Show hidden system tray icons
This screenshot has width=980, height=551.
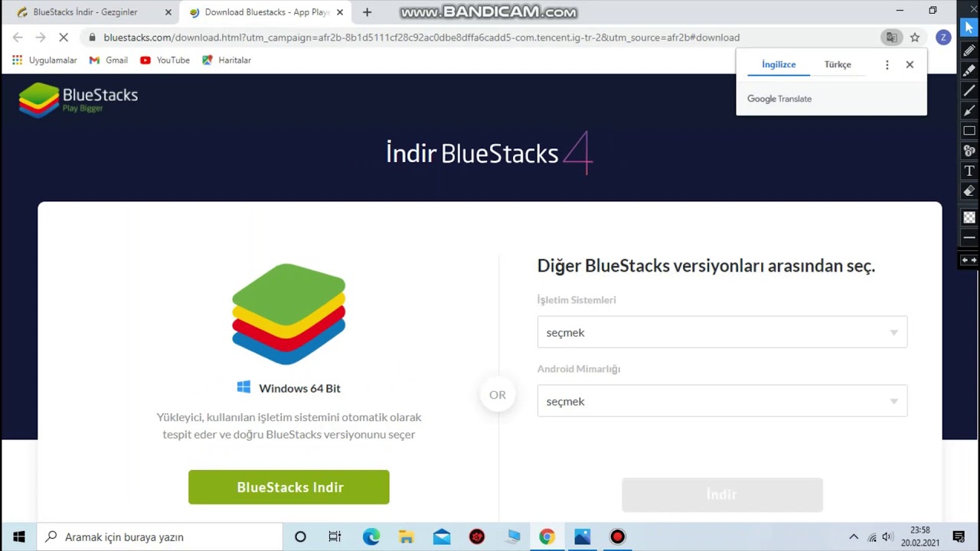854,536
